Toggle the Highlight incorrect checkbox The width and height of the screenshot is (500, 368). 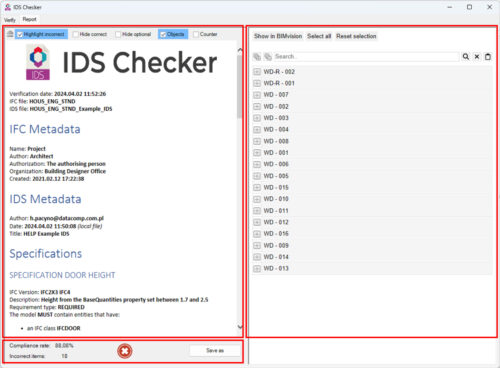pyautogui.click(x=20, y=34)
